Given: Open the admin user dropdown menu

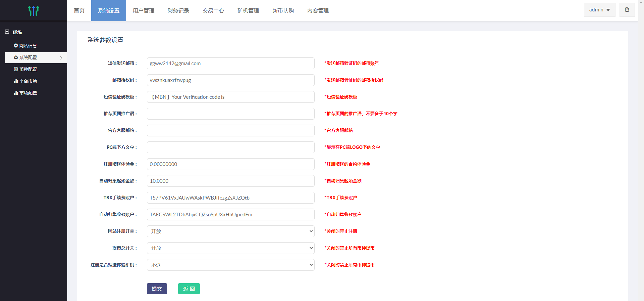Looking at the screenshot, I should (599, 10).
